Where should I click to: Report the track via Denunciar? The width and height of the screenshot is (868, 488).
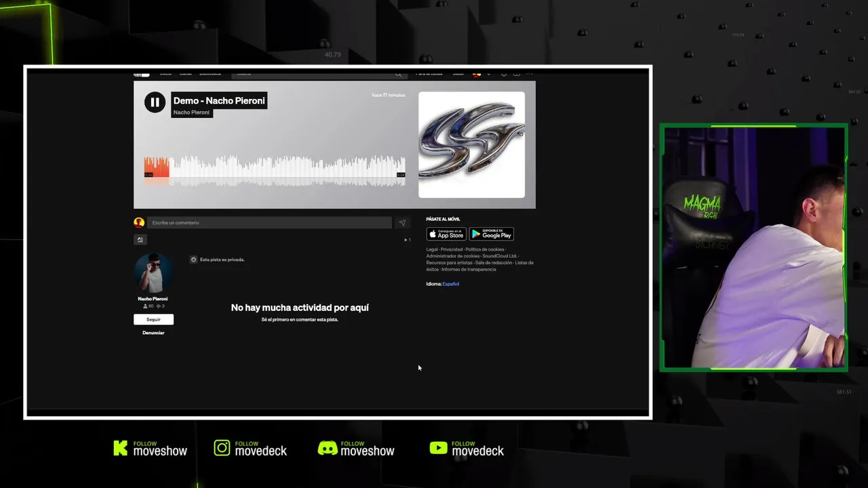(153, 333)
